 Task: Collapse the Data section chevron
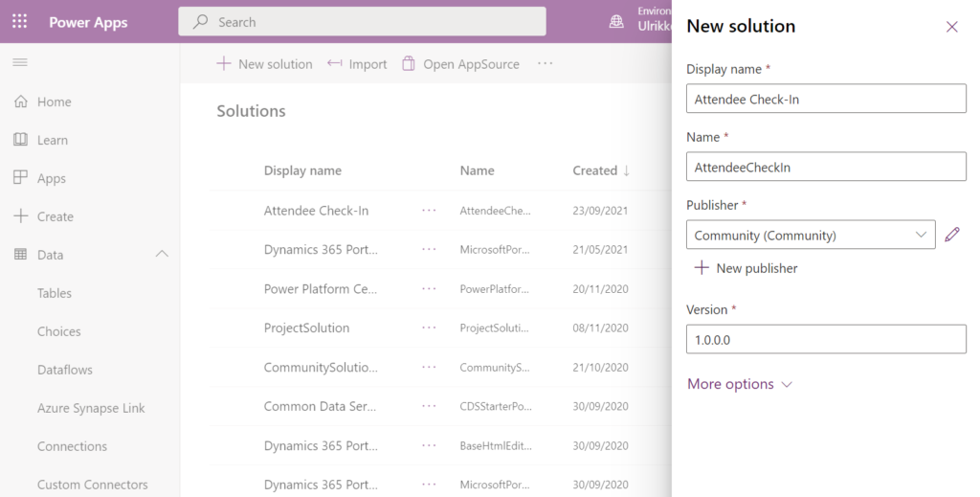click(162, 254)
